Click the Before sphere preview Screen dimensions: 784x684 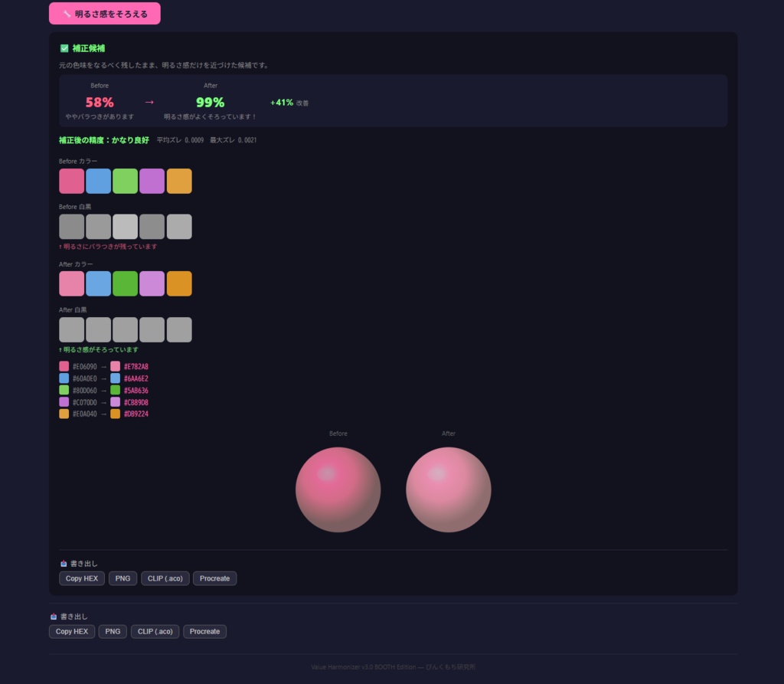pyautogui.click(x=338, y=489)
